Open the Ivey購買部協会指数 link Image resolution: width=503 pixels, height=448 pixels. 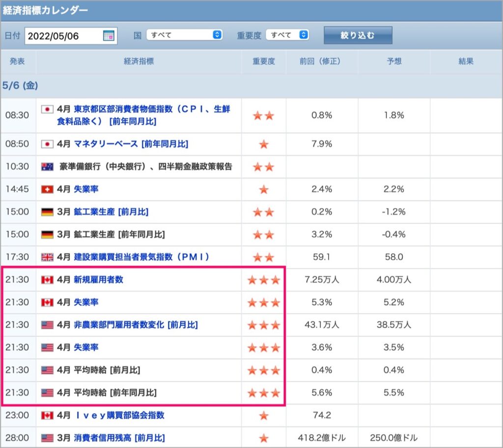point(120,415)
